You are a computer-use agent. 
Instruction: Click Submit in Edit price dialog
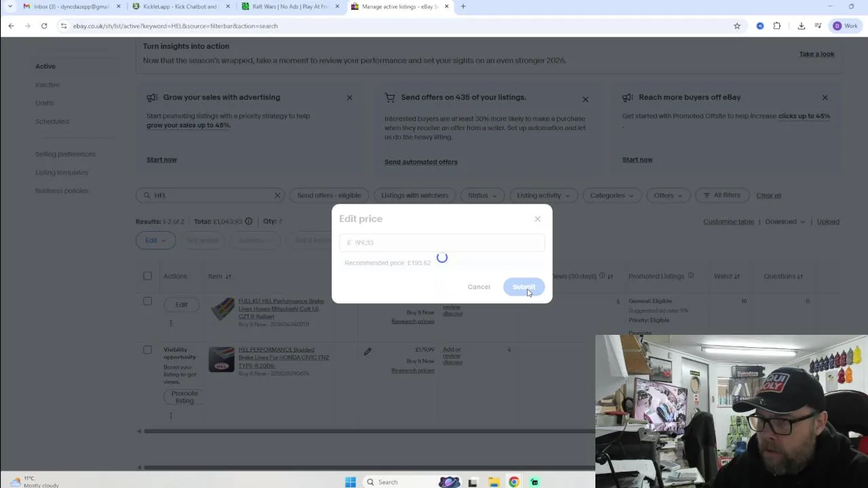tap(524, 287)
